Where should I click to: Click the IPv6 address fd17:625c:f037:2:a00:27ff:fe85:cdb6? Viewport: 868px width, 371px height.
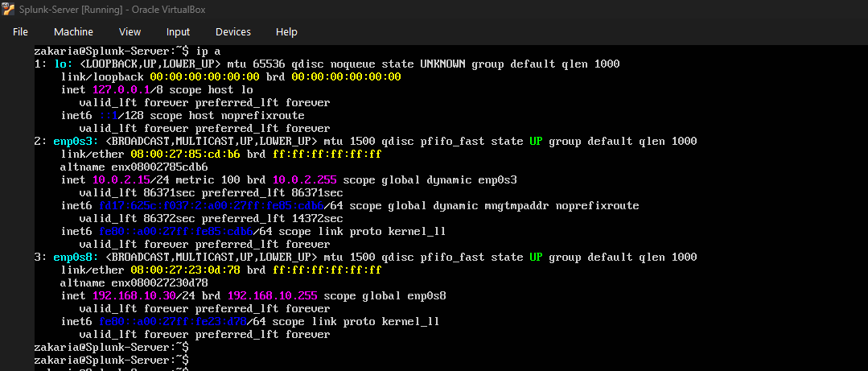coord(212,206)
